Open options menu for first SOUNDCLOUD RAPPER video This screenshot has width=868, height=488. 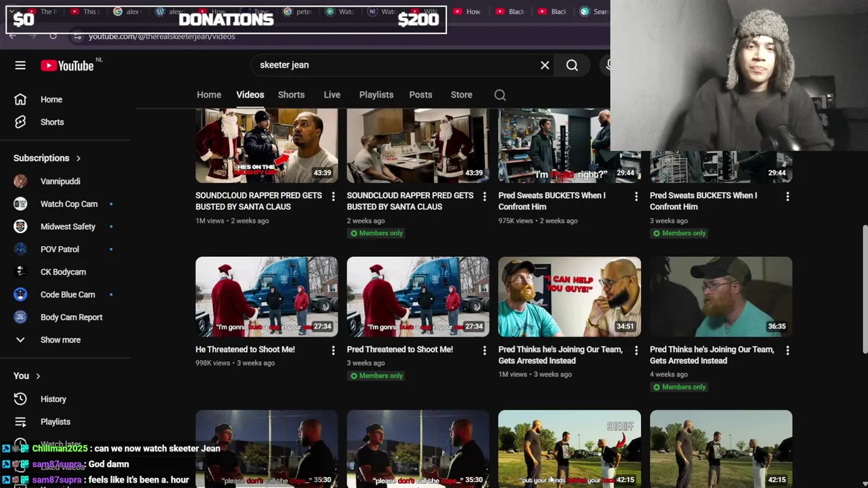pos(333,197)
